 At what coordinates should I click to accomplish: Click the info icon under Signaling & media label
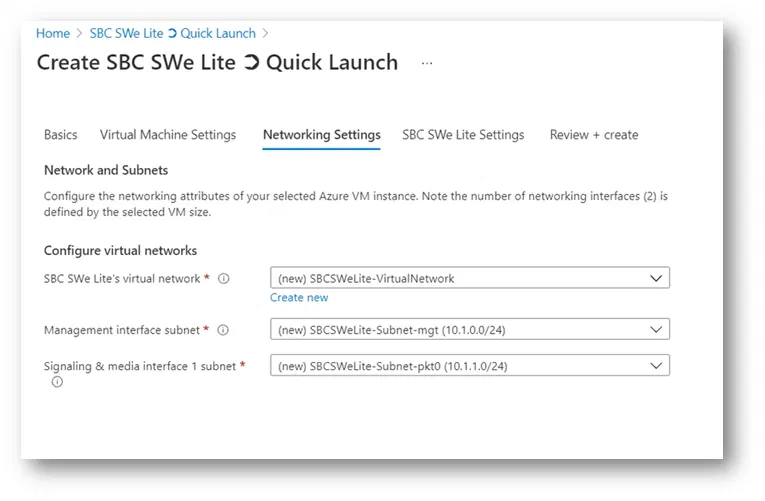[x=57, y=382]
